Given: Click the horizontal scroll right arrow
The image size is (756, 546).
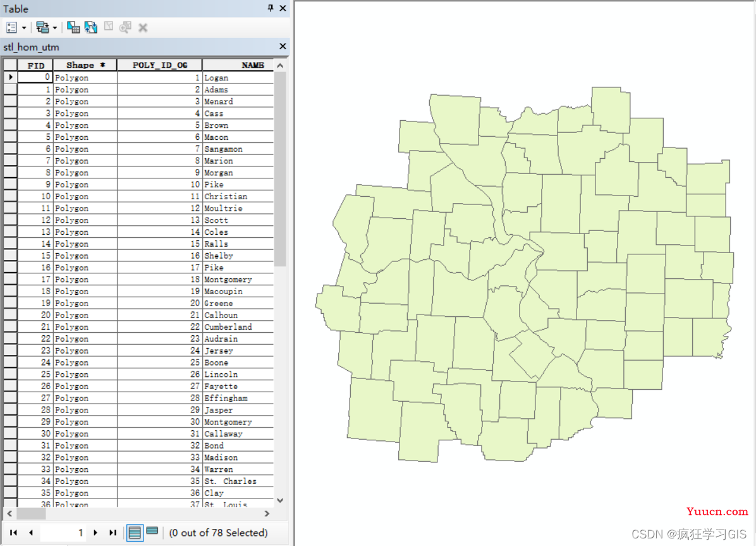Looking at the screenshot, I should 267,514.
